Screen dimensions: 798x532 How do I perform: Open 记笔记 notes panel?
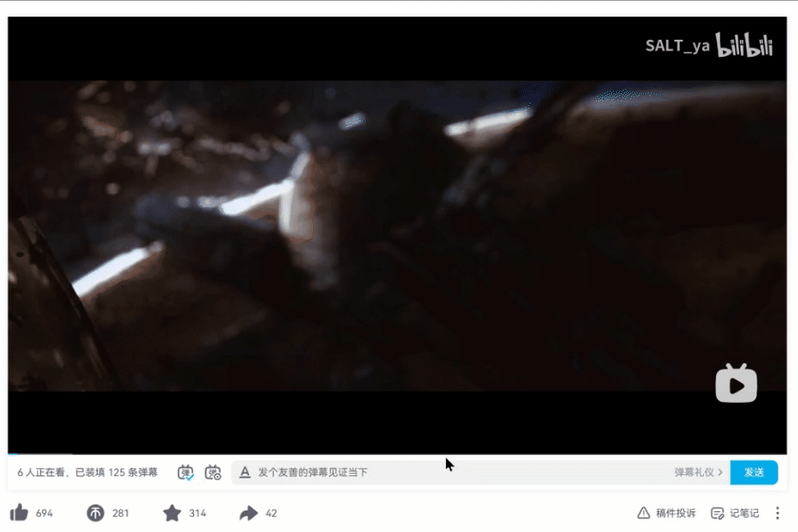click(x=735, y=513)
